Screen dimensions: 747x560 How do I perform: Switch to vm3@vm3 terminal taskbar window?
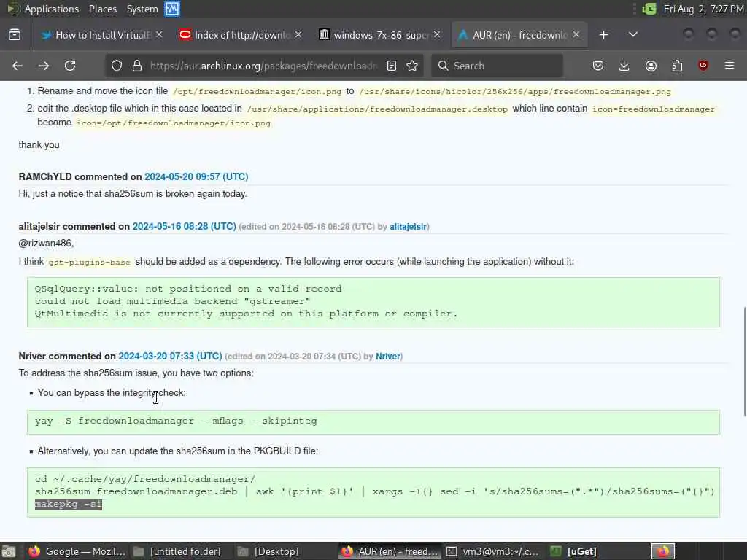(x=492, y=551)
